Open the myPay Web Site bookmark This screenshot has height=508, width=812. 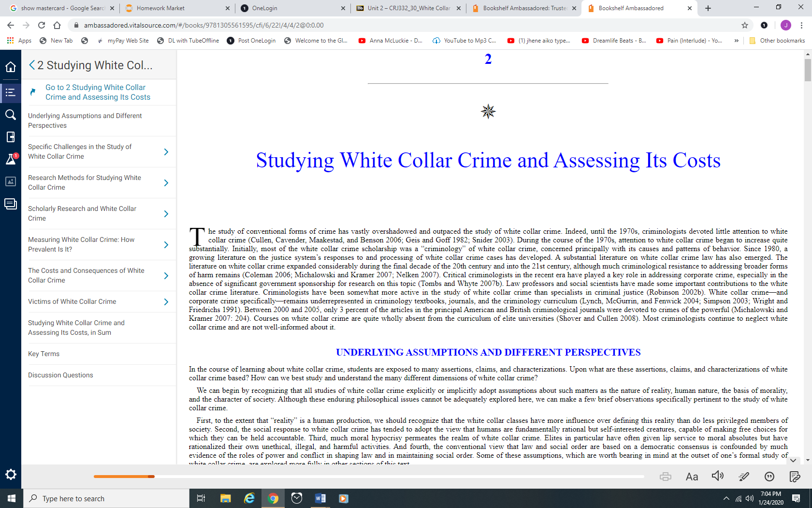pyautogui.click(x=123, y=41)
